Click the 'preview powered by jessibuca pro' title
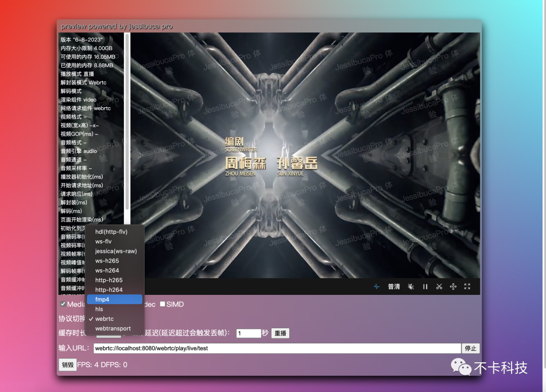The image size is (546, 392). 117,26
